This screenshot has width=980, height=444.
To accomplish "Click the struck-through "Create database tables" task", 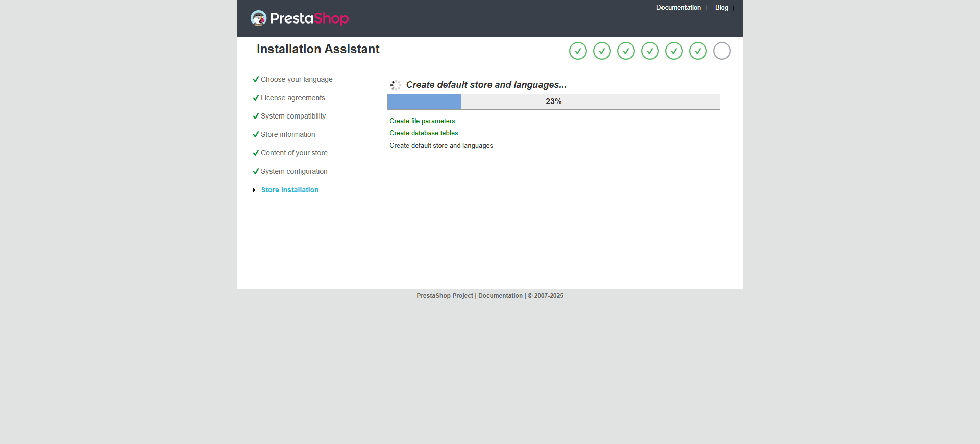I will 424,133.
